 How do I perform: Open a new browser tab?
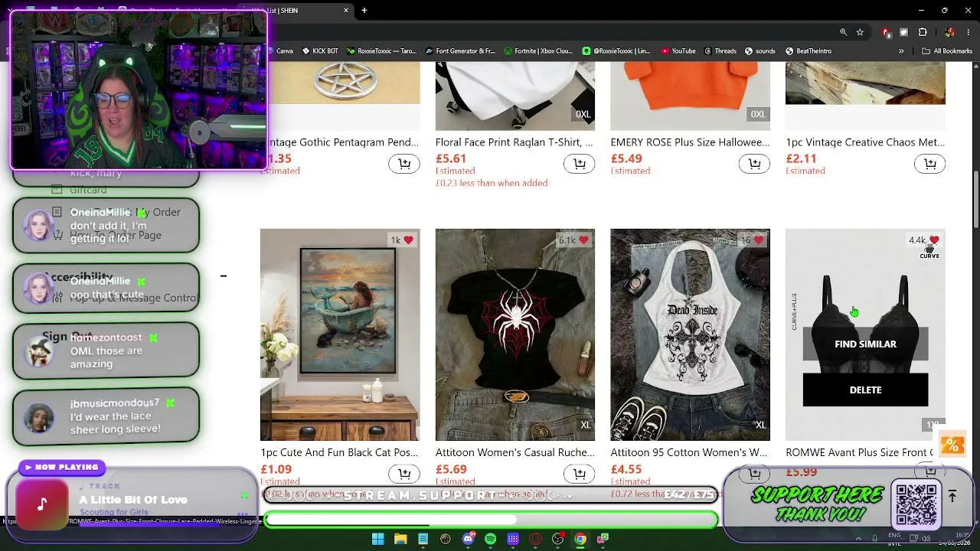tap(364, 11)
